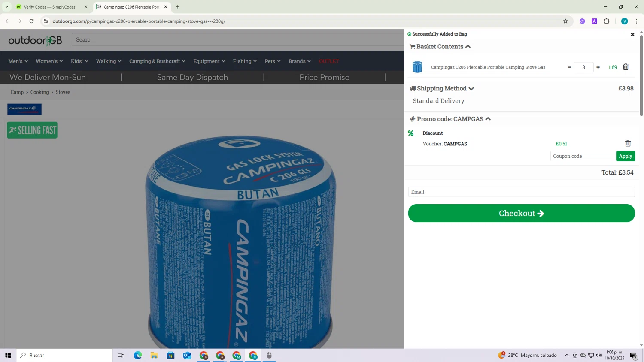Open the Fishing menu dropdown
Image resolution: width=644 pixels, height=362 pixels.
click(245, 61)
